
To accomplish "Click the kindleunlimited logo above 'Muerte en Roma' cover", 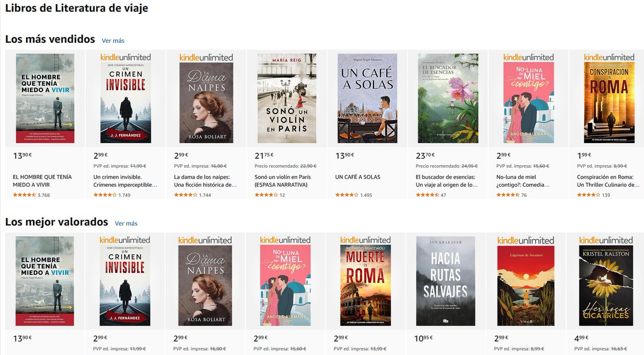I will [x=365, y=240].
